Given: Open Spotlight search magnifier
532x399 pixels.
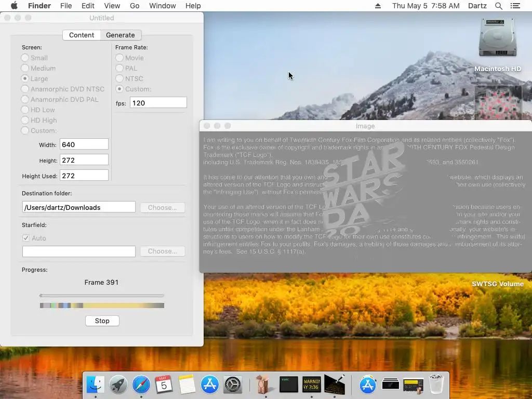Looking at the screenshot, I should (498, 6).
